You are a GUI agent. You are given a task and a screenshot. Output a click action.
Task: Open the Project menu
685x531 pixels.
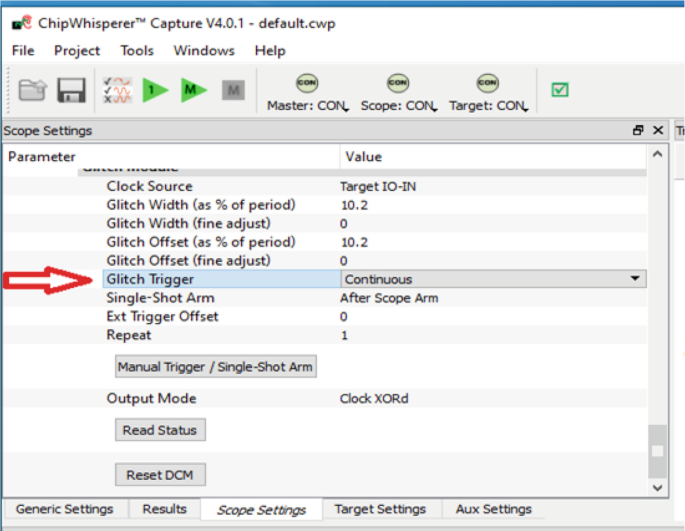point(77,50)
